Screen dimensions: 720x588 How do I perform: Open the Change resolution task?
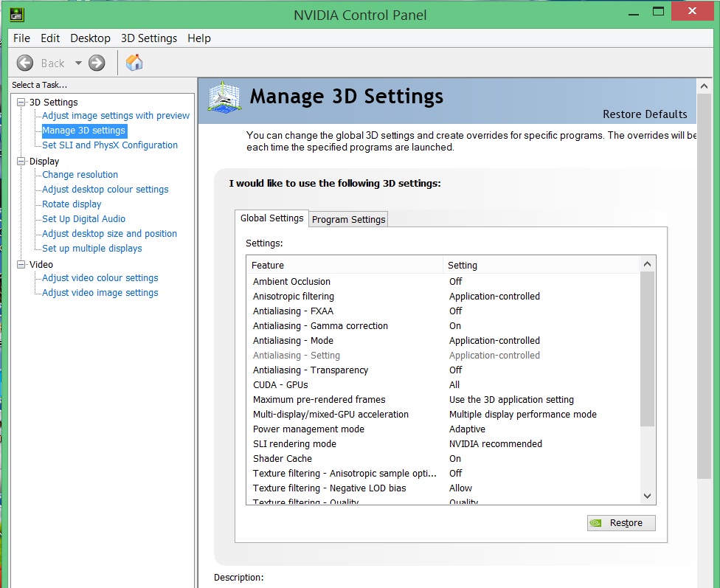(80, 175)
